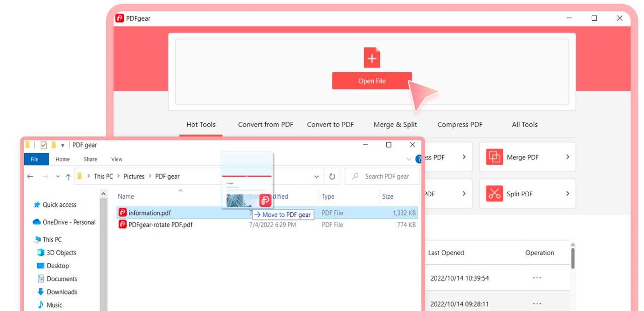Viewport: 644px width, 311px height.
Task: Click the PDFgear recent list scrollbar
Action: click(x=573, y=258)
